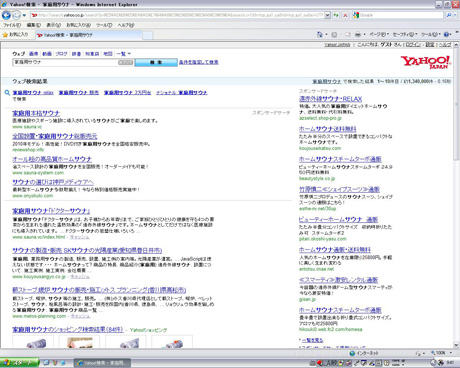Click the Home icon in command bar

[x=319, y=34]
